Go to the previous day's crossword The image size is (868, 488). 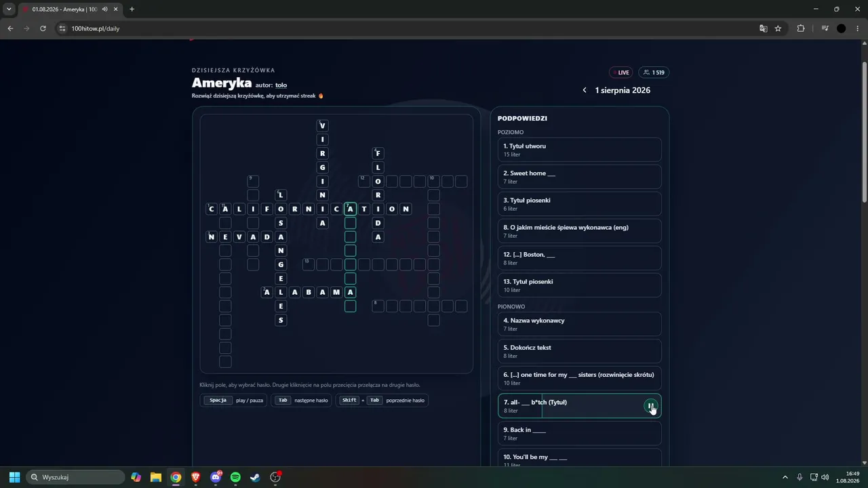(x=585, y=90)
